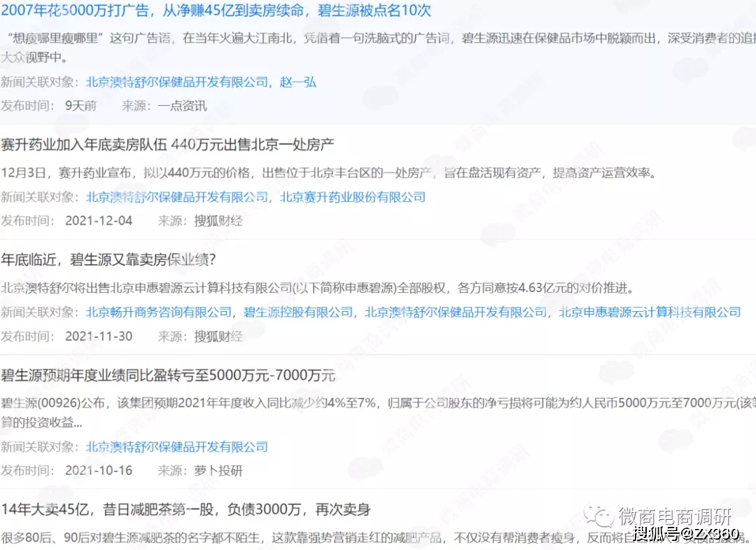Screen dimensions: 756x550
Task: Open 北京澳特舒尔保健品开发有限公司 link under 赵一弘 news
Action: pos(177,82)
